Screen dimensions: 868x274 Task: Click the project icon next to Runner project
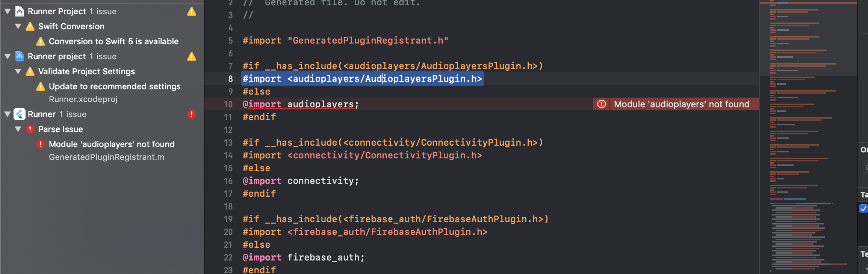(x=18, y=56)
